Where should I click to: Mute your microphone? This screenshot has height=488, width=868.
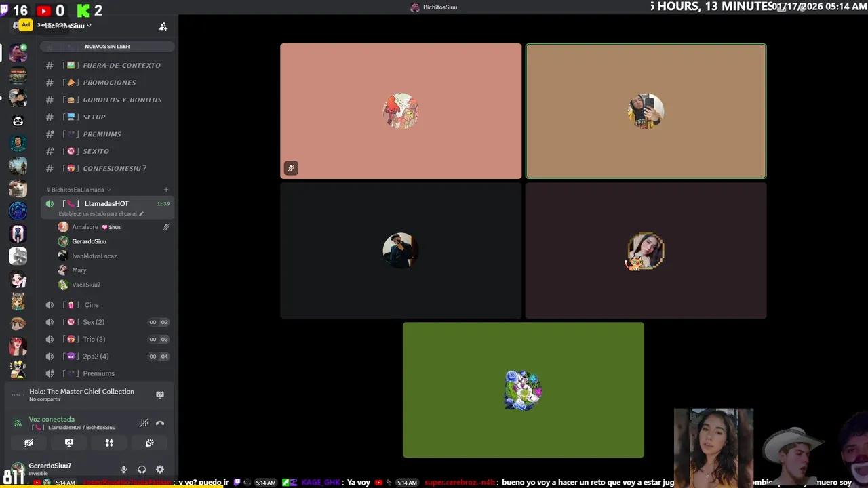(123, 469)
